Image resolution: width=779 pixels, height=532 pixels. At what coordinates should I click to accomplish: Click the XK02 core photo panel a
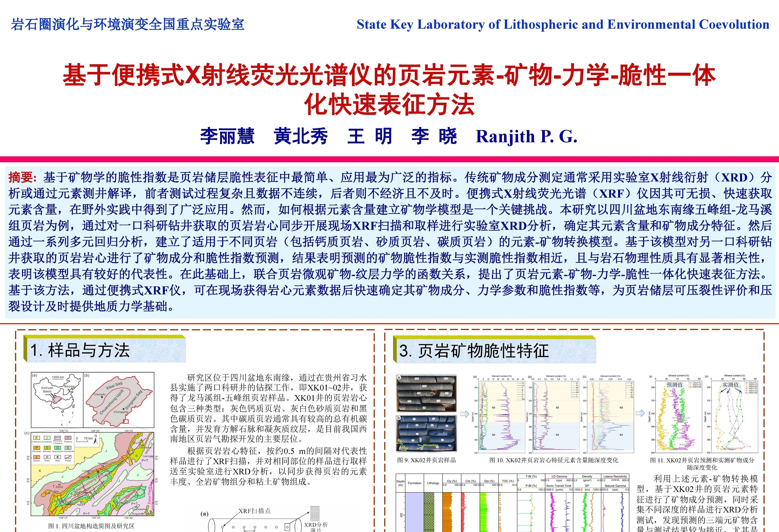click(x=427, y=393)
